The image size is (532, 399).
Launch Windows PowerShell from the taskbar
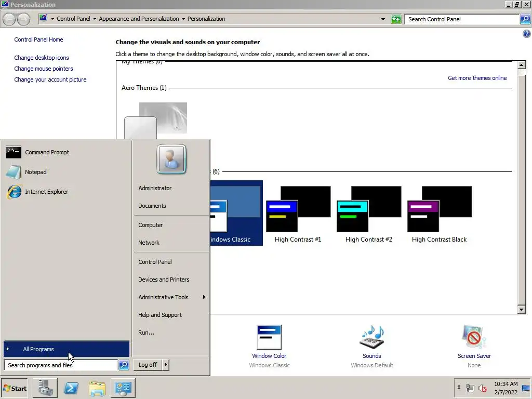71,388
